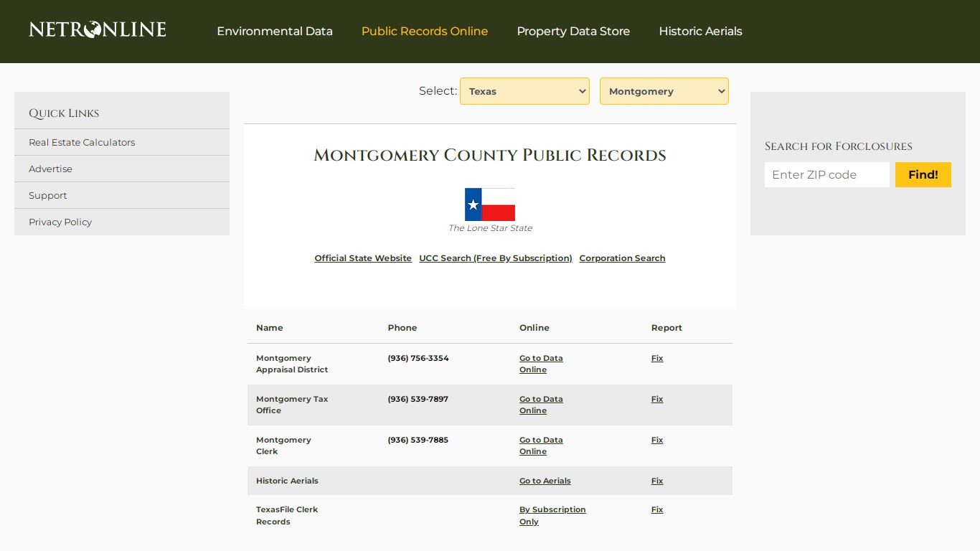Open Property Data Store menu item
Viewport: 980px width, 551px height.
point(573,32)
